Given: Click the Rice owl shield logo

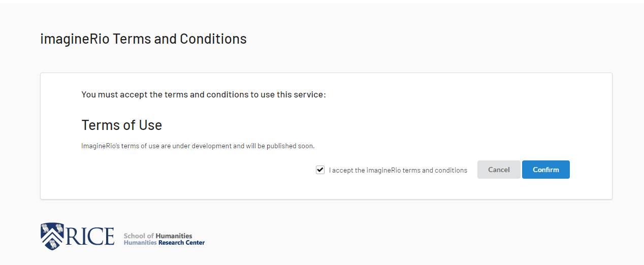Looking at the screenshot, I should click(52, 236).
